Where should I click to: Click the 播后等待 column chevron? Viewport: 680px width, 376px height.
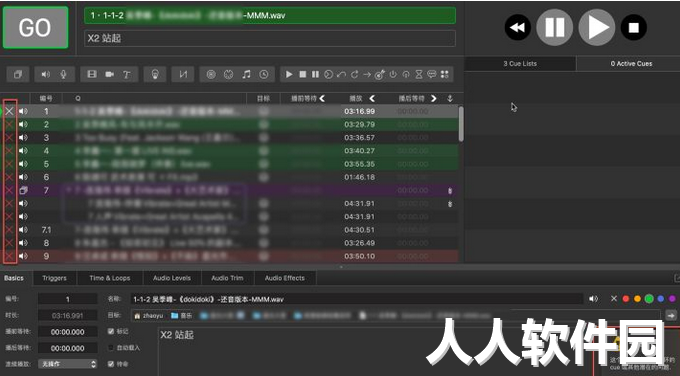click(433, 98)
